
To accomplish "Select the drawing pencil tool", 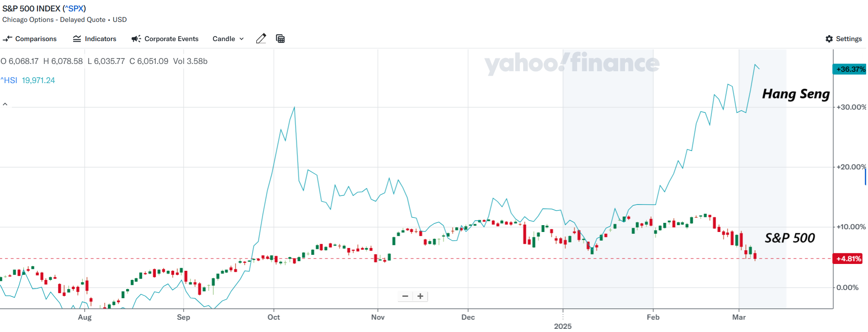I will pyautogui.click(x=261, y=39).
